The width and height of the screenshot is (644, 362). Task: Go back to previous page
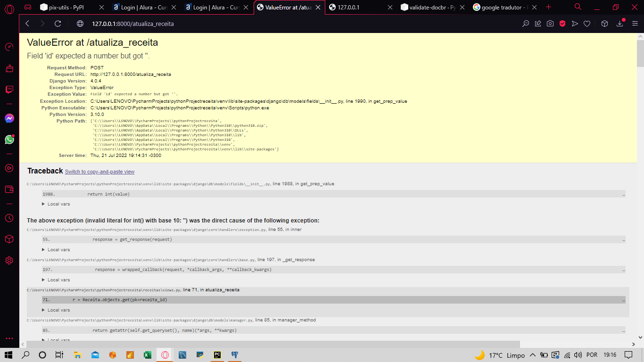click(27, 24)
